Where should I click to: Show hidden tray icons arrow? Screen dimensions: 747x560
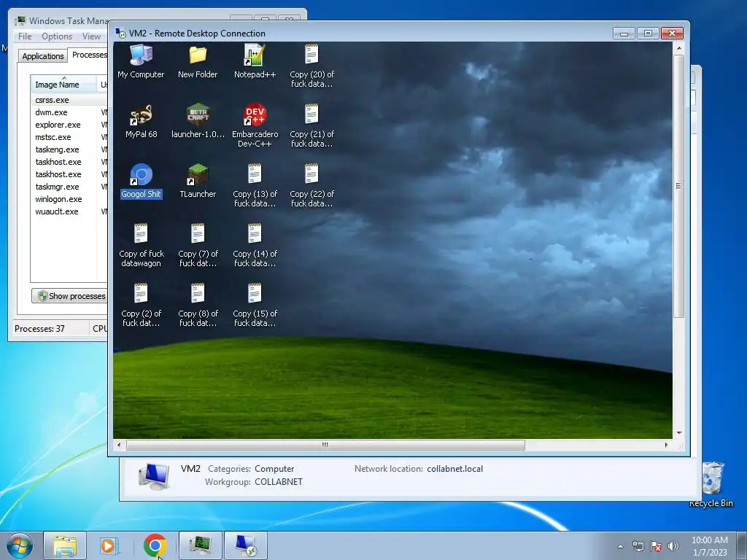(x=620, y=546)
